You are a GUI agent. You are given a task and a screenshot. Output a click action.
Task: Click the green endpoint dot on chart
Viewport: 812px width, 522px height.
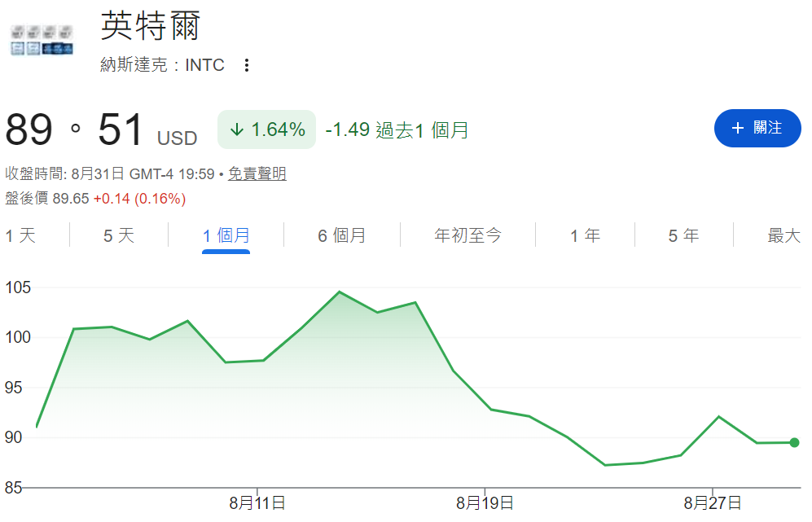tap(794, 443)
